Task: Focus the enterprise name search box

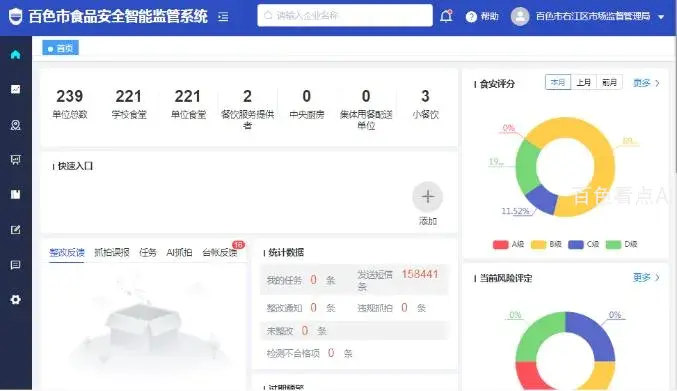Action: point(345,16)
